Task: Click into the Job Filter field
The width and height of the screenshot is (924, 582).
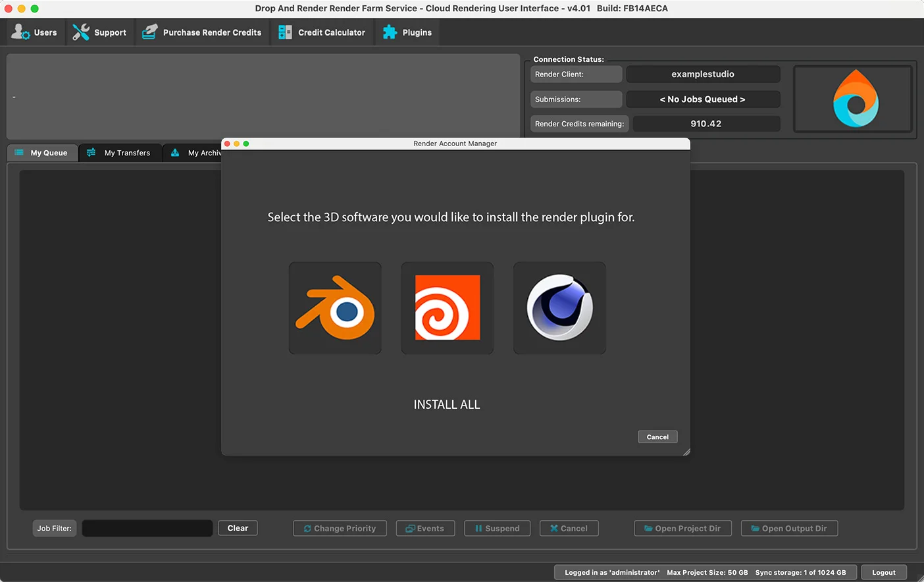Action: pos(147,529)
